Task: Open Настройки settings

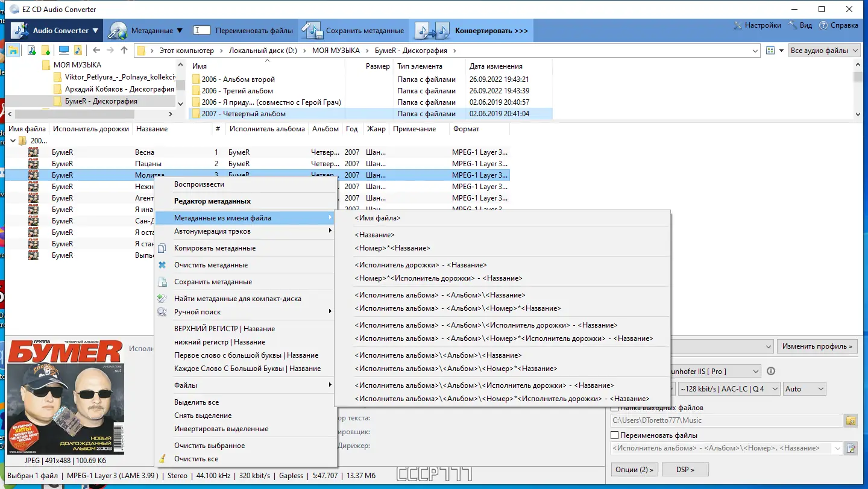Action: [x=757, y=25]
